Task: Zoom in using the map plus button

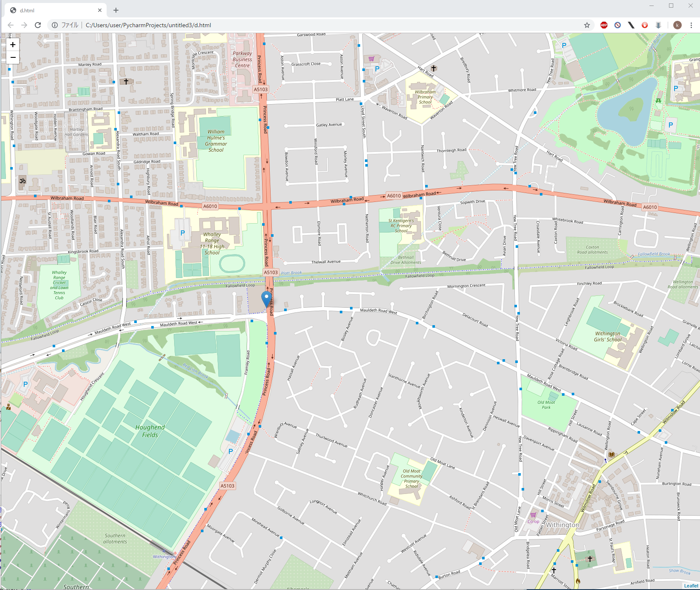Action: 13,45
